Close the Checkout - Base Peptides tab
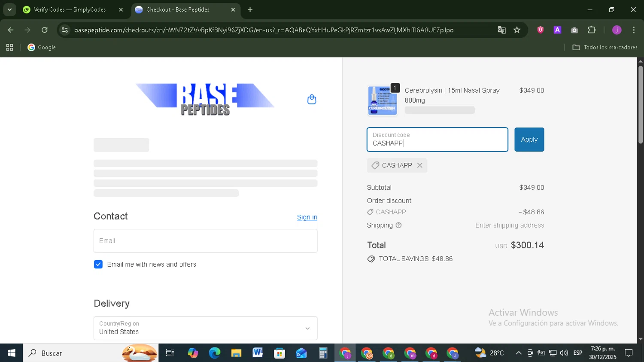Screen dimensions: 644x362 coord(233,9)
